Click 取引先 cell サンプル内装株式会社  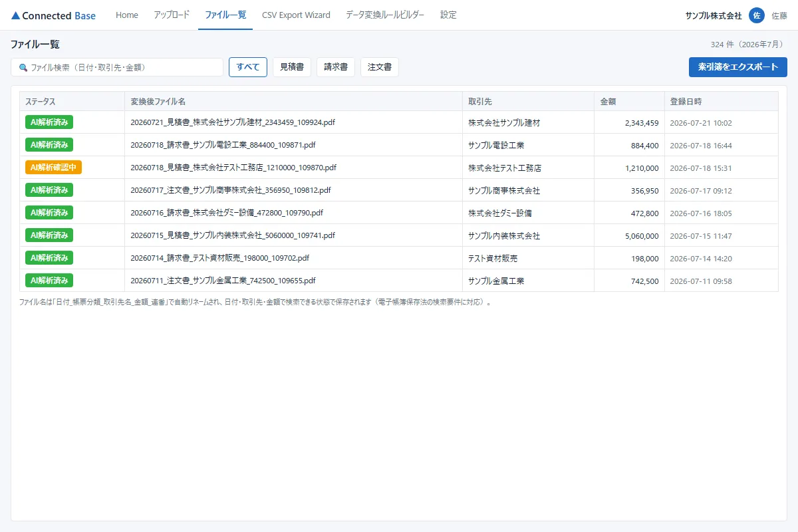(504, 235)
